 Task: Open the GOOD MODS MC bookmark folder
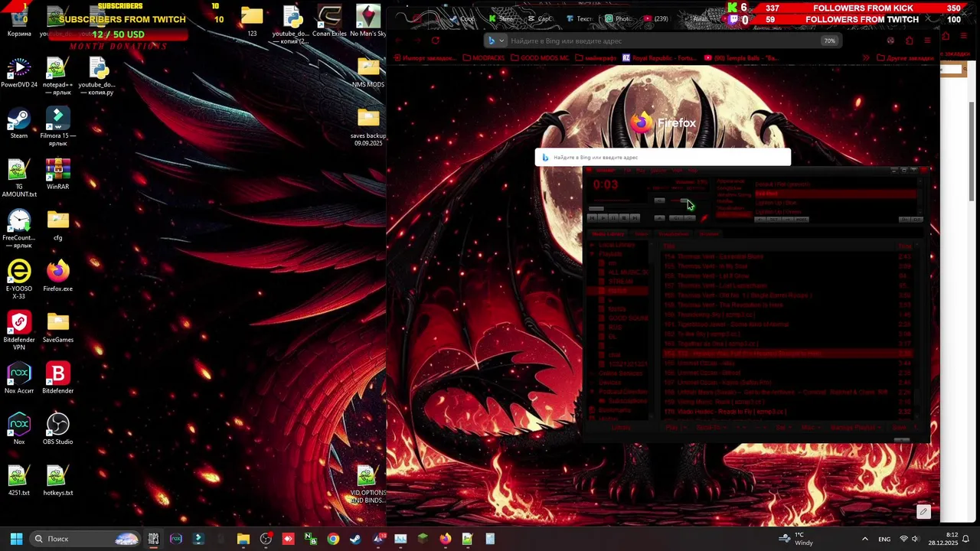point(540,57)
